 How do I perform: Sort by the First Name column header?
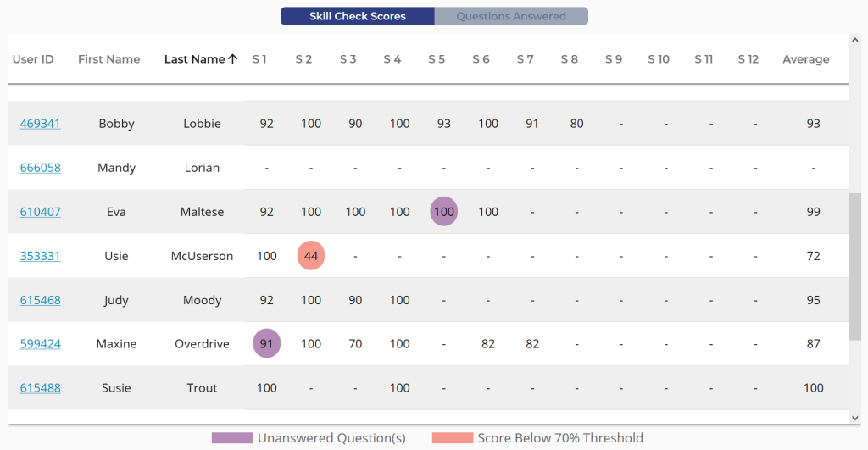tap(108, 59)
